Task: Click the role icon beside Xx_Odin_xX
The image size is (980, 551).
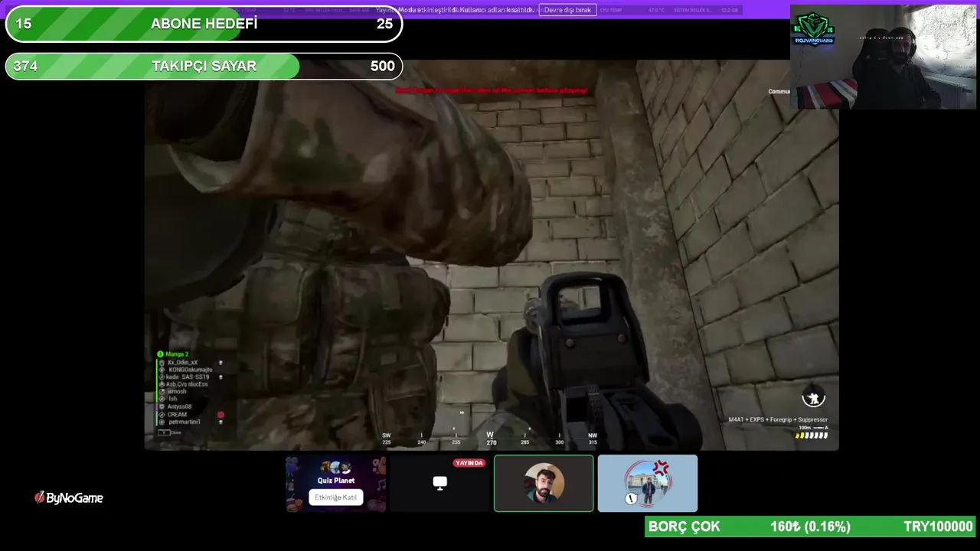Action: pyautogui.click(x=162, y=363)
